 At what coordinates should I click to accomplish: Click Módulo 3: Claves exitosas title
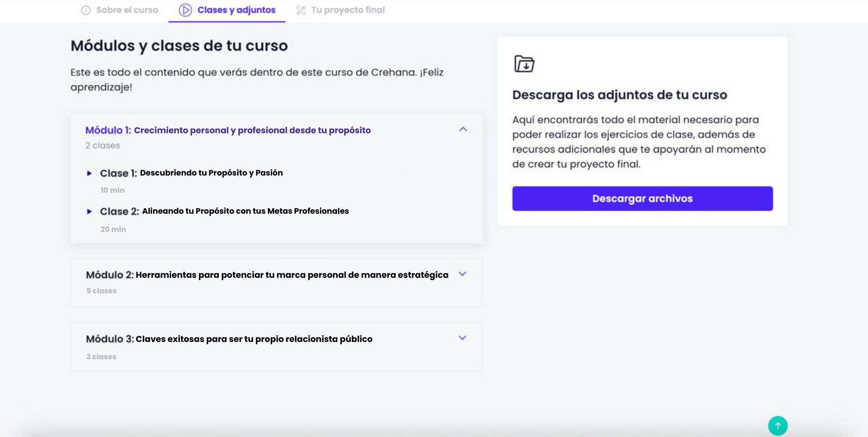229,339
